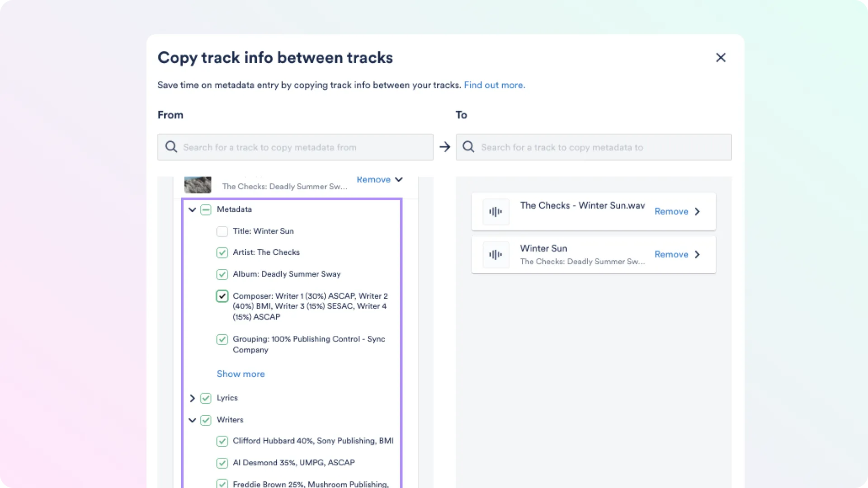This screenshot has height=488, width=868.
Task: Collapse the Writers section
Action: (x=193, y=420)
